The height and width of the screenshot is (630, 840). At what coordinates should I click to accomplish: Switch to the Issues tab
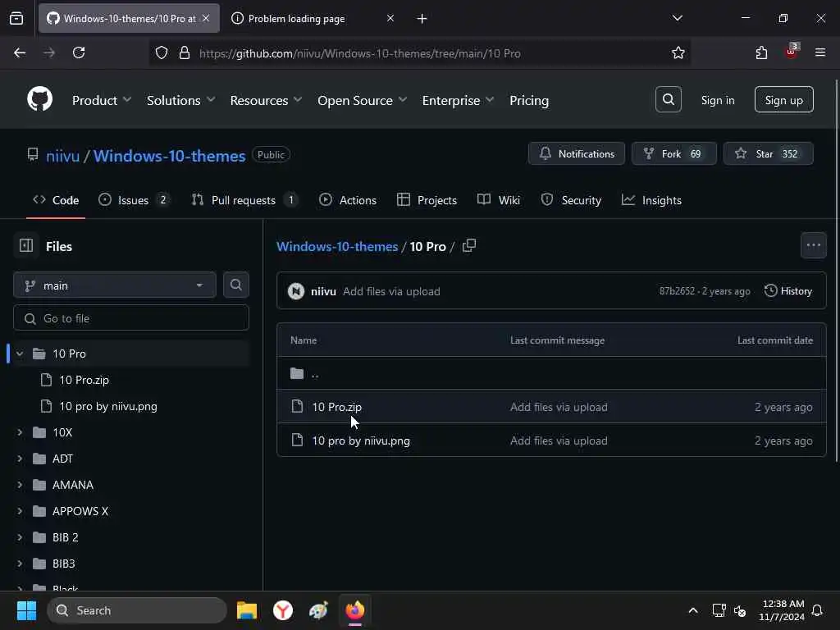tap(135, 200)
